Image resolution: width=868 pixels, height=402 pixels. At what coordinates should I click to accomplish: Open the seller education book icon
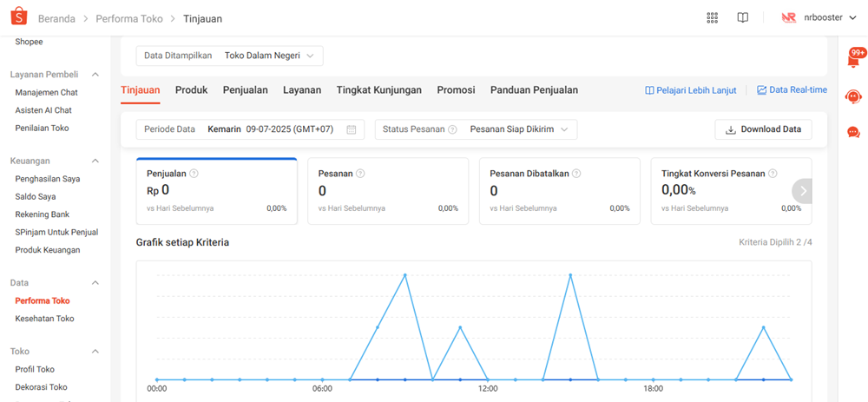coord(742,18)
